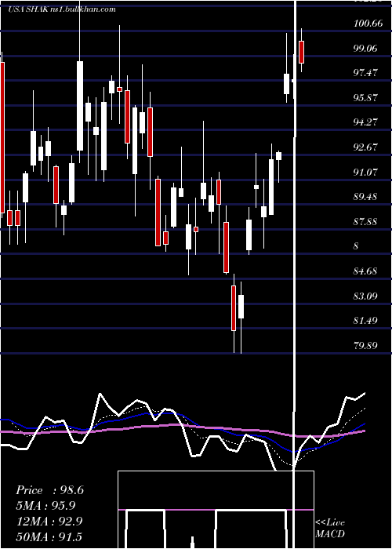Click the 84.68 price axis label
This screenshot has width=392, height=549.
tap(365, 271)
